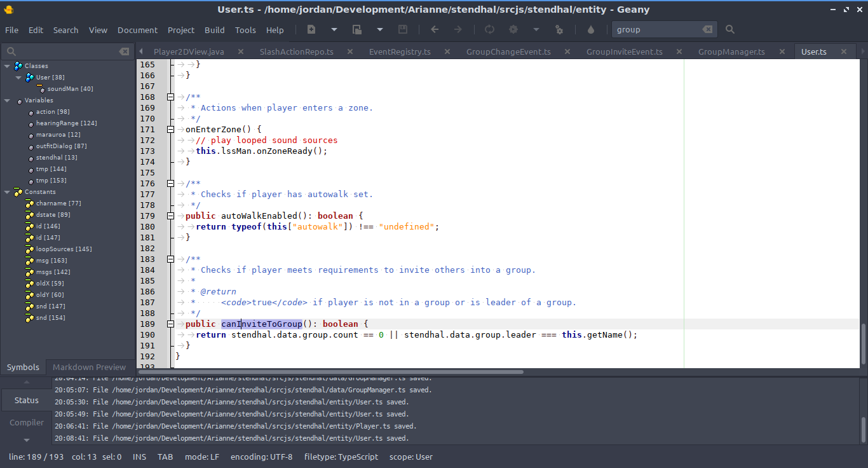The width and height of the screenshot is (868, 468).
Task: Navigate forward with the right arrow icon
Action: pyautogui.click(x=458, y=29)
